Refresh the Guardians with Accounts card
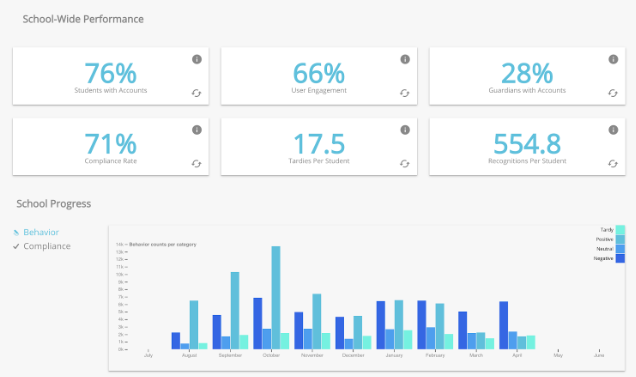The height and width of the screenshot is (377, 636). [x=613, y=93]
